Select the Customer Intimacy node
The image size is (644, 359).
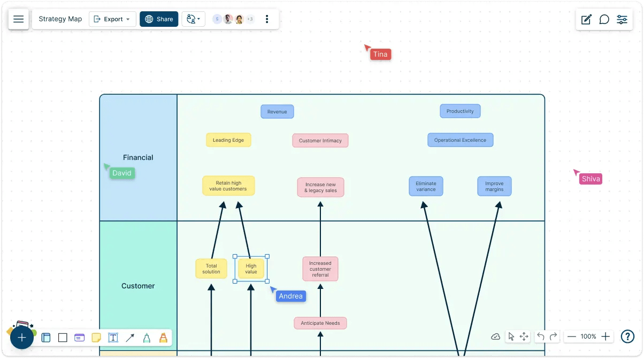(320, 141)
